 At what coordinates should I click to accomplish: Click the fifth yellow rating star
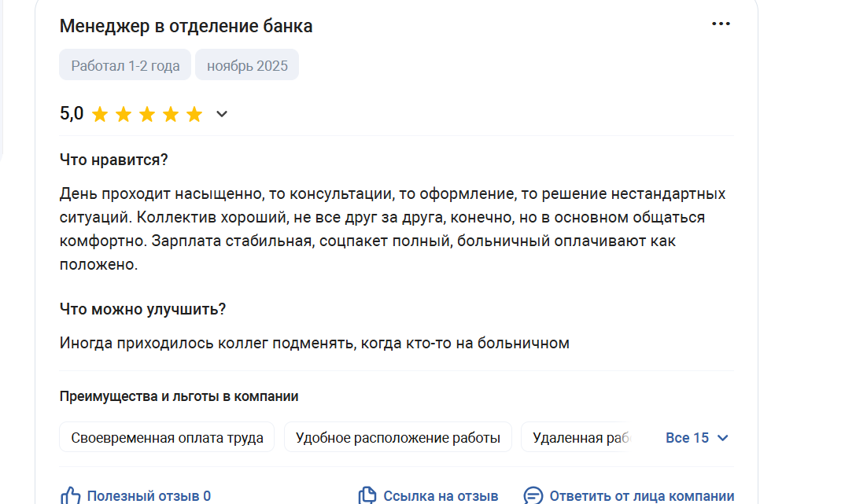pos(194,115)
